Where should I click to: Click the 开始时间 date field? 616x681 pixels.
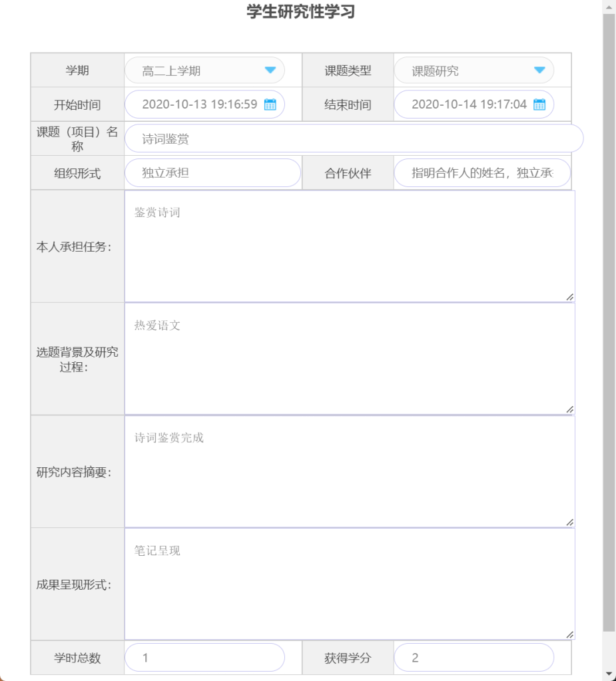click(x=198, y=105)
